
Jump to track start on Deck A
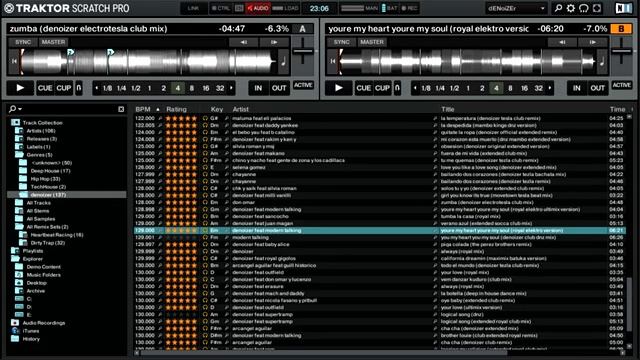tap(13, 61)
